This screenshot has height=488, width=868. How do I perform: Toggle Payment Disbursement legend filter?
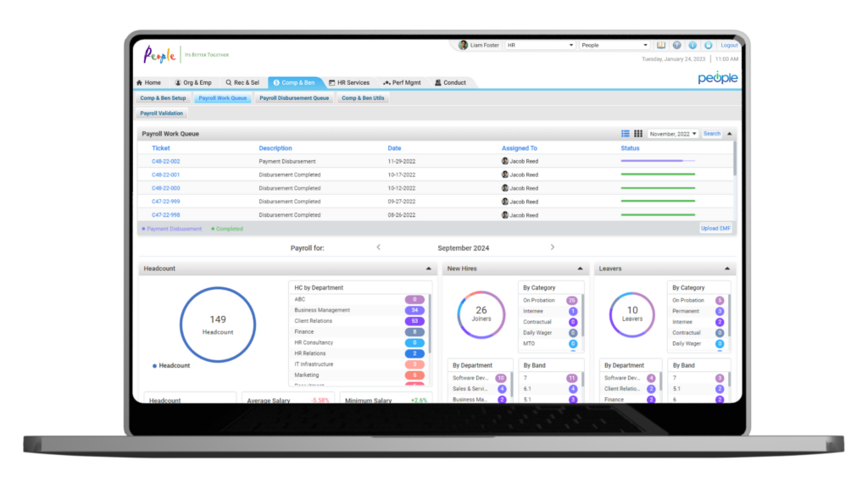[172, 229]
